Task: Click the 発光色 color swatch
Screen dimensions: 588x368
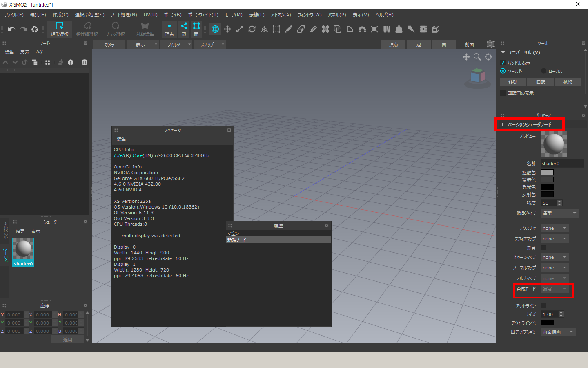Action: coord(547,187)
